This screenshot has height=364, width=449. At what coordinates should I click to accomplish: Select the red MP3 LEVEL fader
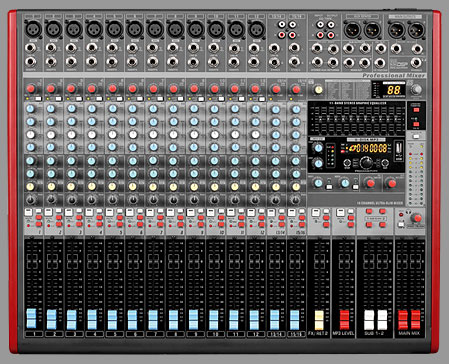[345, 320]
